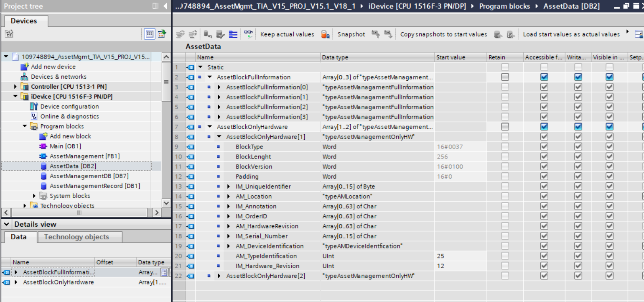Select the Devices tab

24,21
